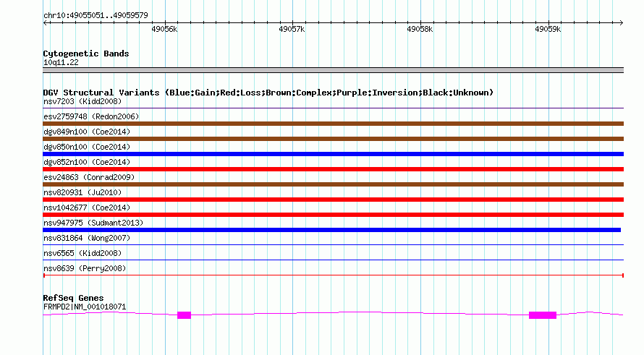Image resolution: width=644 pixels, height=355 pixels.
Task: Click the right arrow of the ruler
Action: [x=621, y=23]
